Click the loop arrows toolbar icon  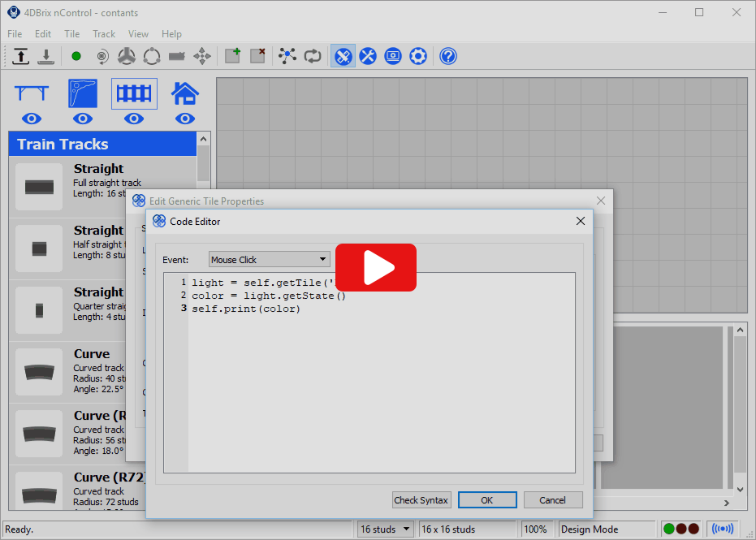pos(313,56)
